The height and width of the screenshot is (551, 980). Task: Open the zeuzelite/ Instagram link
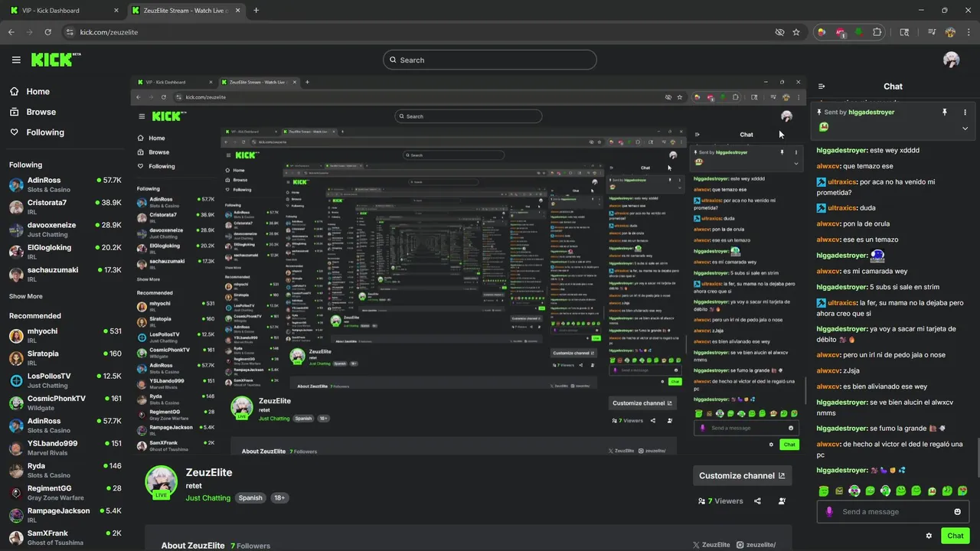click(x=756, y=545)
